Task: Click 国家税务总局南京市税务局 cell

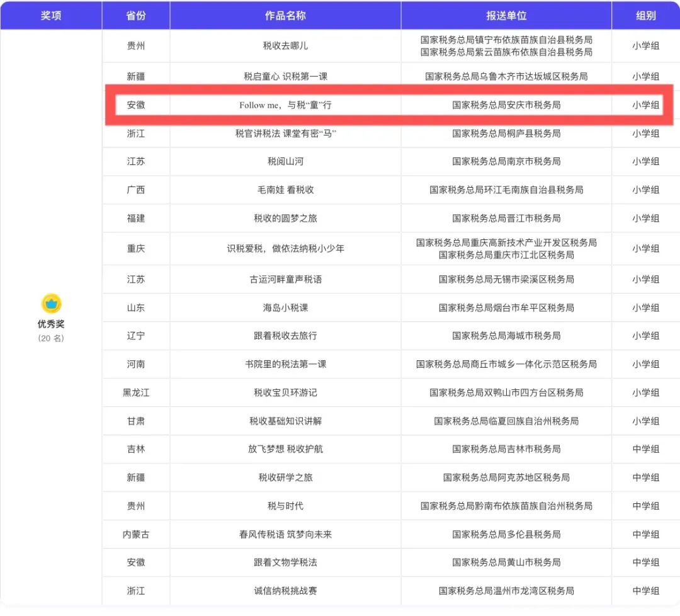Action: [506, 161]
